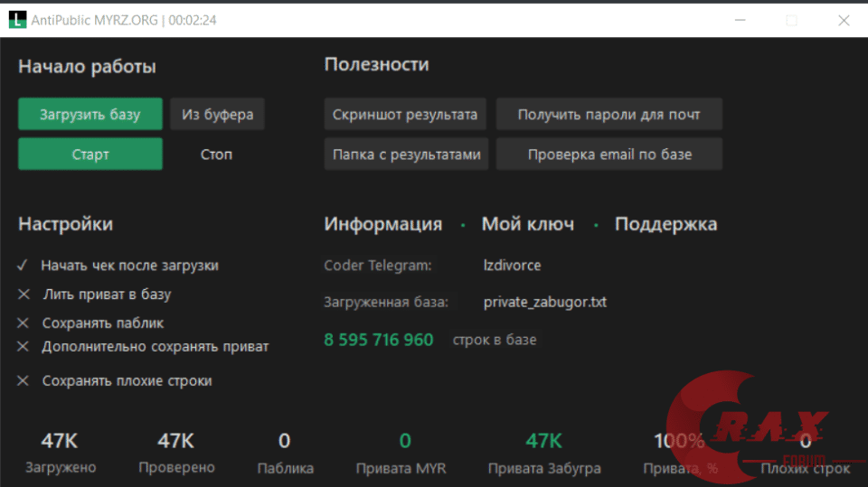
Task: Click the Начало работы heading
Action: (87, 67)
